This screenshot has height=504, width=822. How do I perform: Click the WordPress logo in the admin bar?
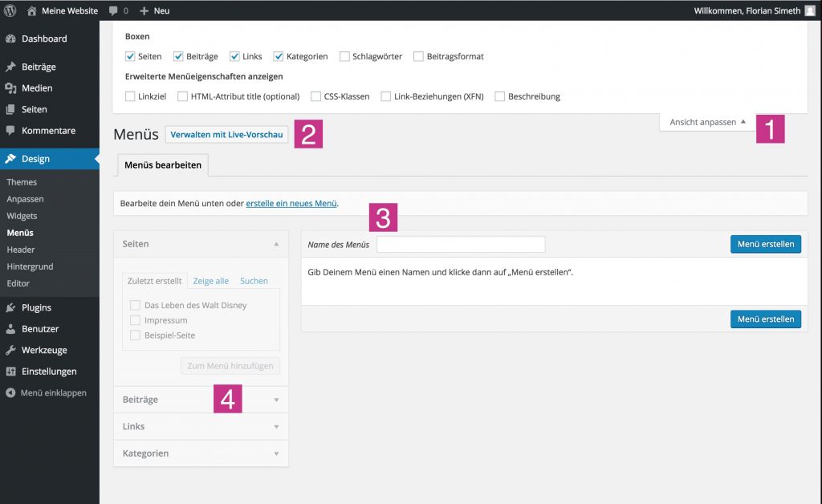coord(9,10)
